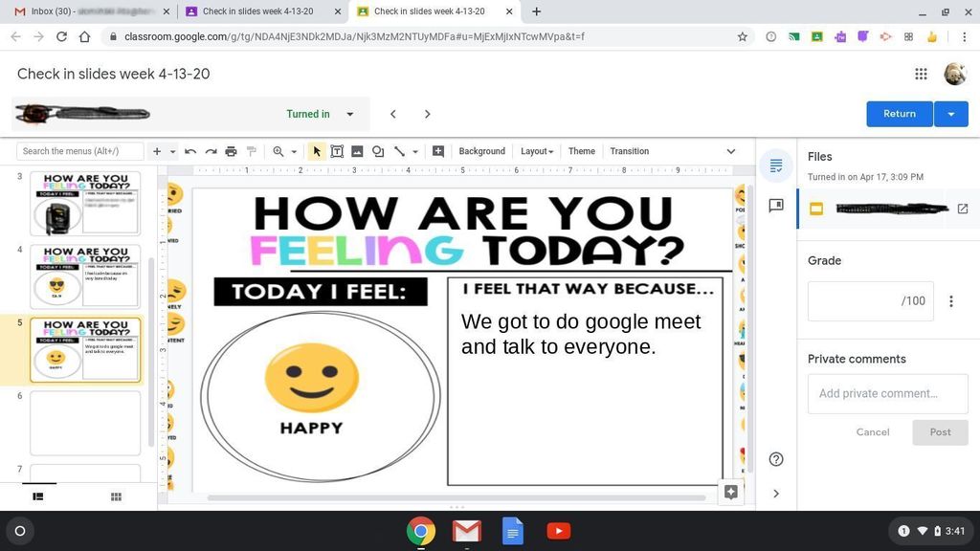This screenshot has height=551, width=980.
Task: Add new slide with plus button
Action: point(157,151)
